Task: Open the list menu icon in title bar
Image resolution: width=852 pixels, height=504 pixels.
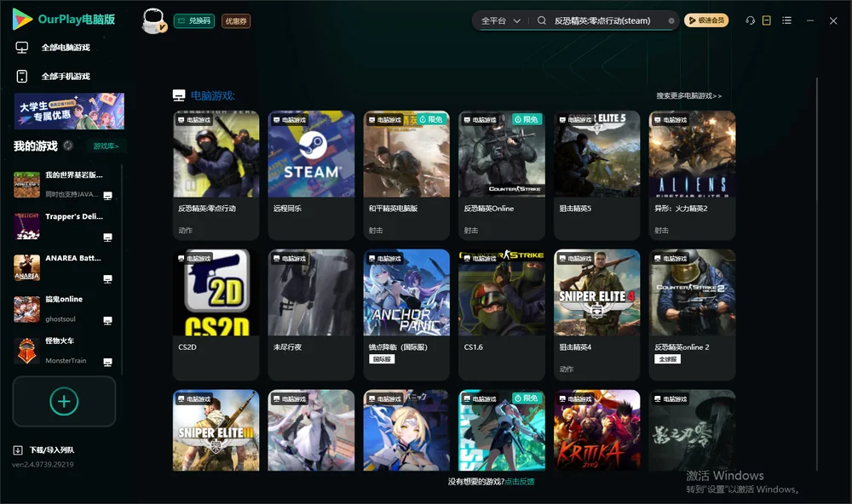Action: coord(786,20)
